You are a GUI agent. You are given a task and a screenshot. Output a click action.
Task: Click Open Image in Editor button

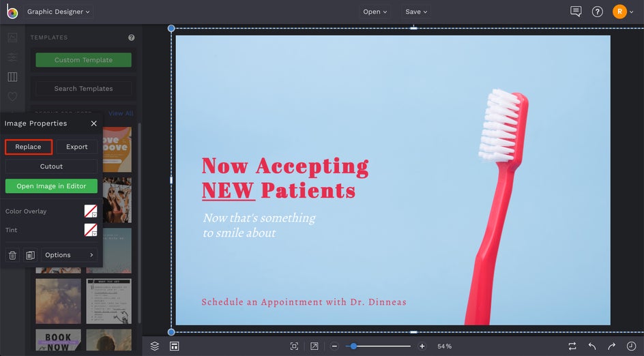51,186
